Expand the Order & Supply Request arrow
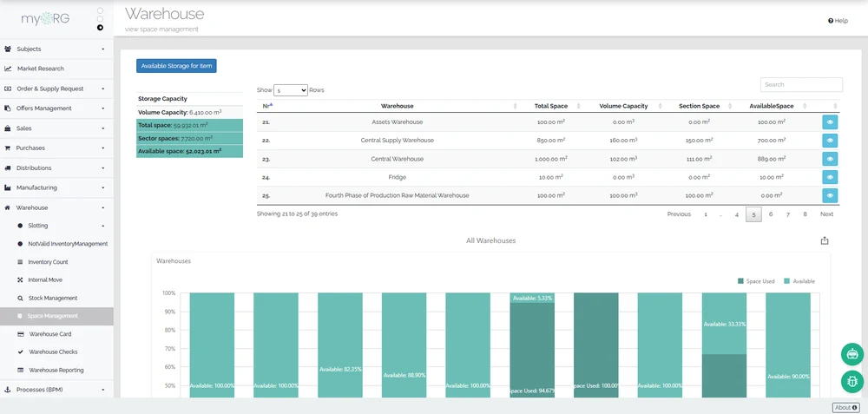Viewport: 868px width, 414px height. [x=103, y=89]
